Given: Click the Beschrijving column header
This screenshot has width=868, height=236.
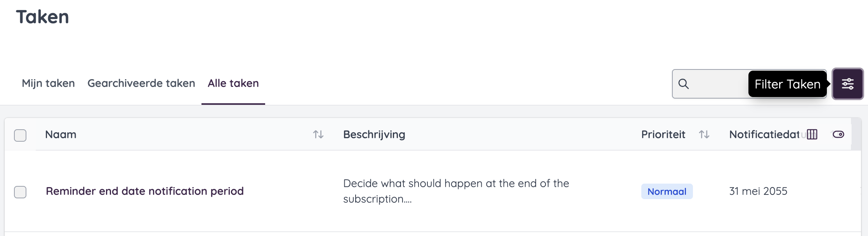Looking at the screenshot, I should [374, 134].
